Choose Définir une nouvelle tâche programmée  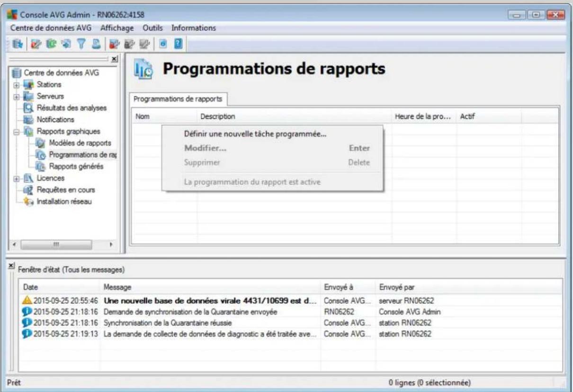tap(272, 134)
